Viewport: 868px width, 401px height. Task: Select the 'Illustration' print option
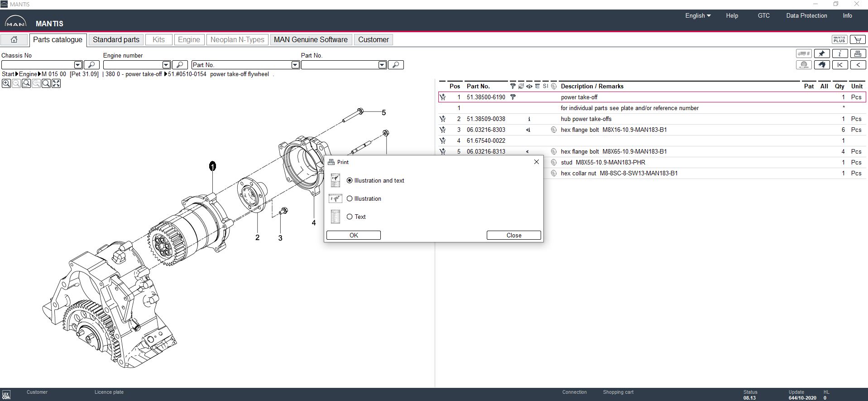click(350, 198)
